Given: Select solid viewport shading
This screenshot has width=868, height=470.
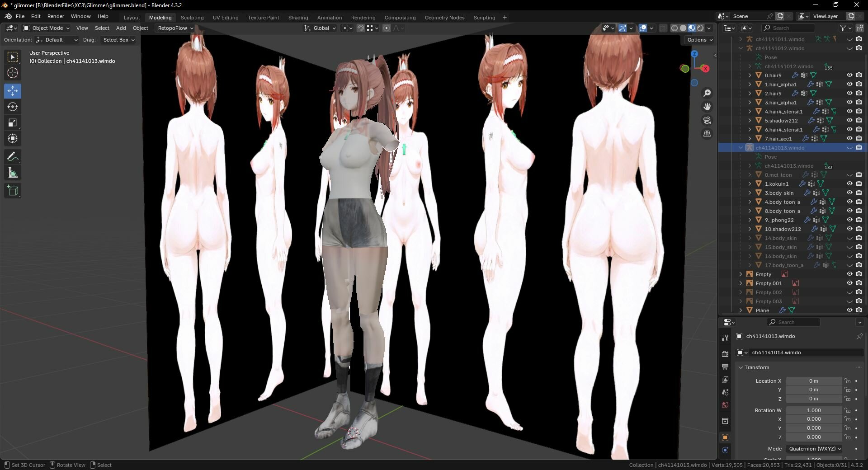Looking at the screenshot, I should pos(683,28).
